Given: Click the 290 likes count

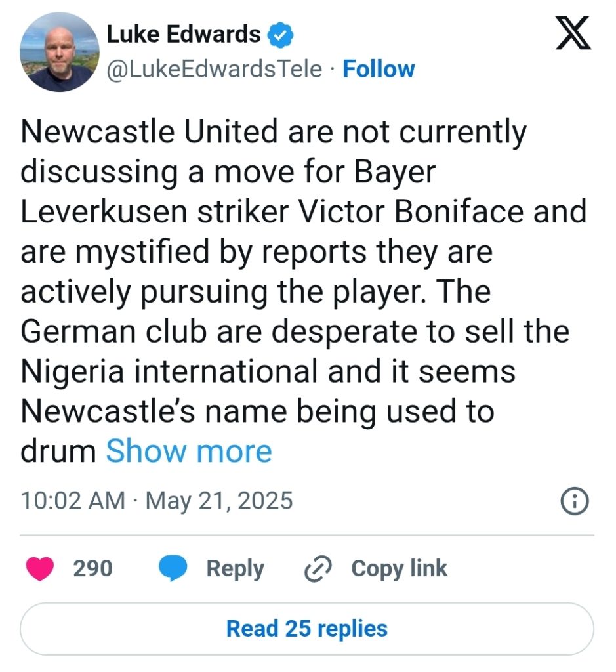Looking at the screenshot, I should (x=92, y=569).
